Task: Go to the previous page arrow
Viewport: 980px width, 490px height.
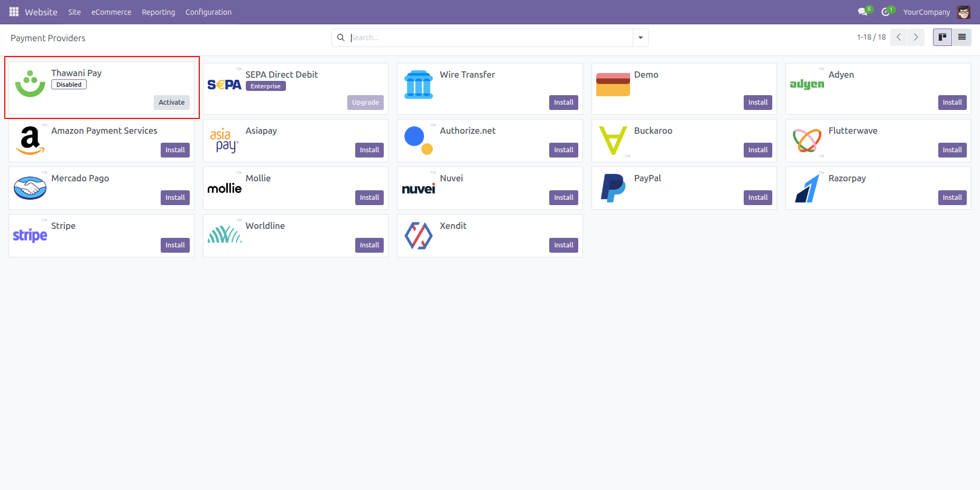Action: click(x=899, y=38)
